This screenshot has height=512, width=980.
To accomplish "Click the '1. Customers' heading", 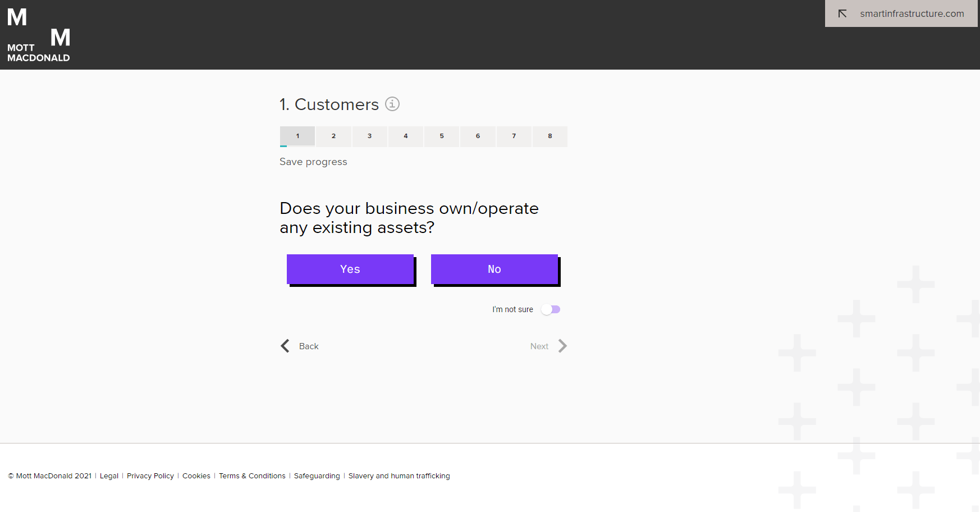I will (x=329, y=104).
